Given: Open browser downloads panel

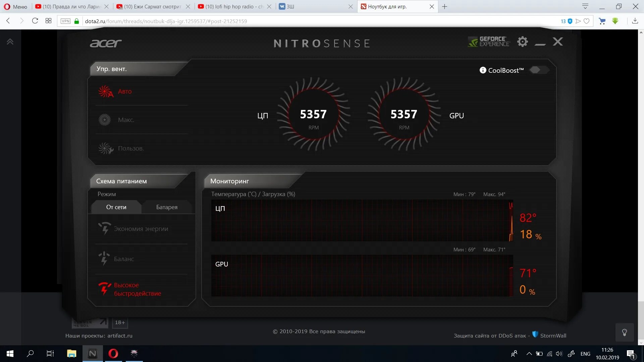Looking at the screenshot, I should click(x=635, y=21).
